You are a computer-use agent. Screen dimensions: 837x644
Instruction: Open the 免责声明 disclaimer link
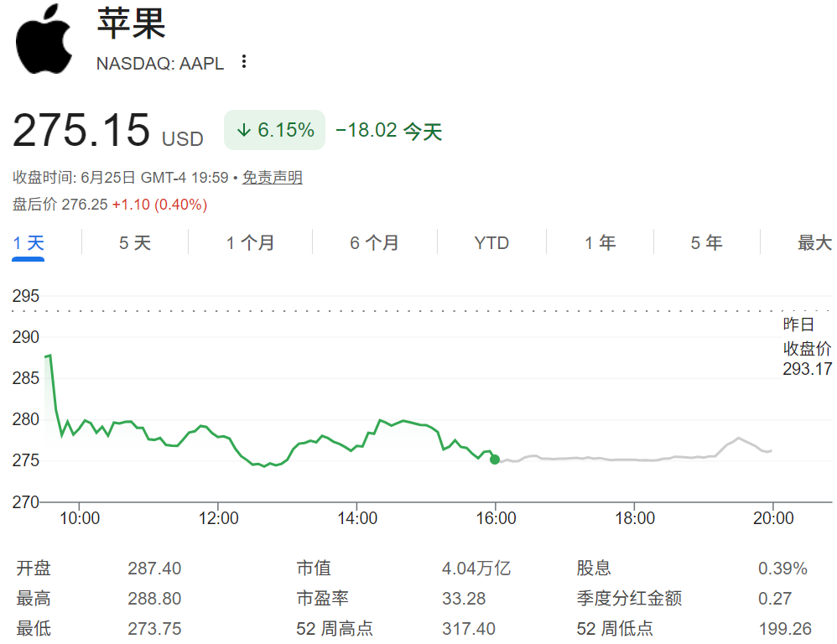[x=273, y=177]
